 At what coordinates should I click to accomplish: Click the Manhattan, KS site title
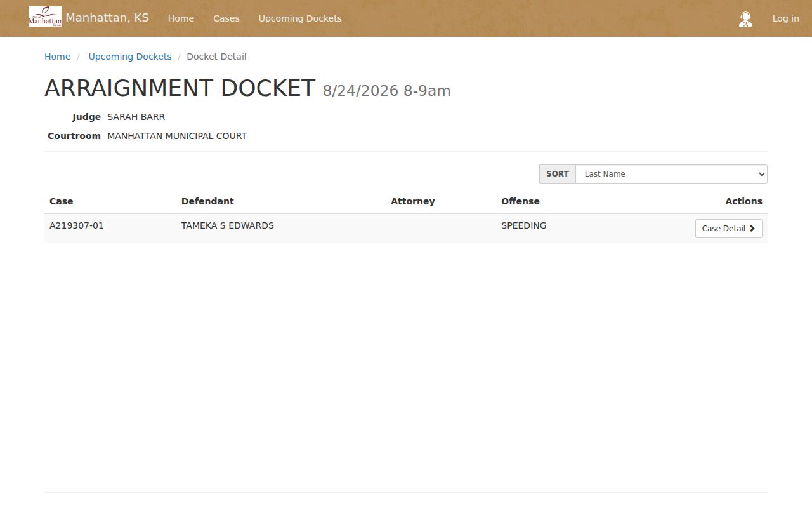(x=107, y=18)
